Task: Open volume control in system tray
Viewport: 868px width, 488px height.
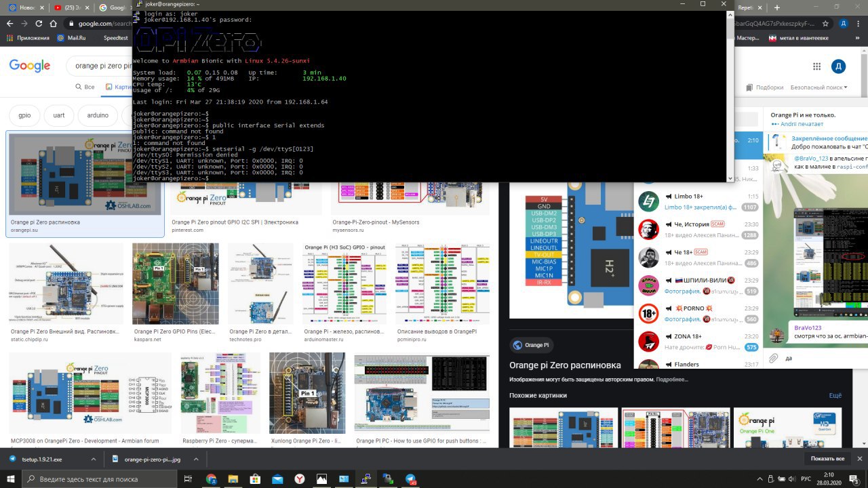Action: pos(793,479)
